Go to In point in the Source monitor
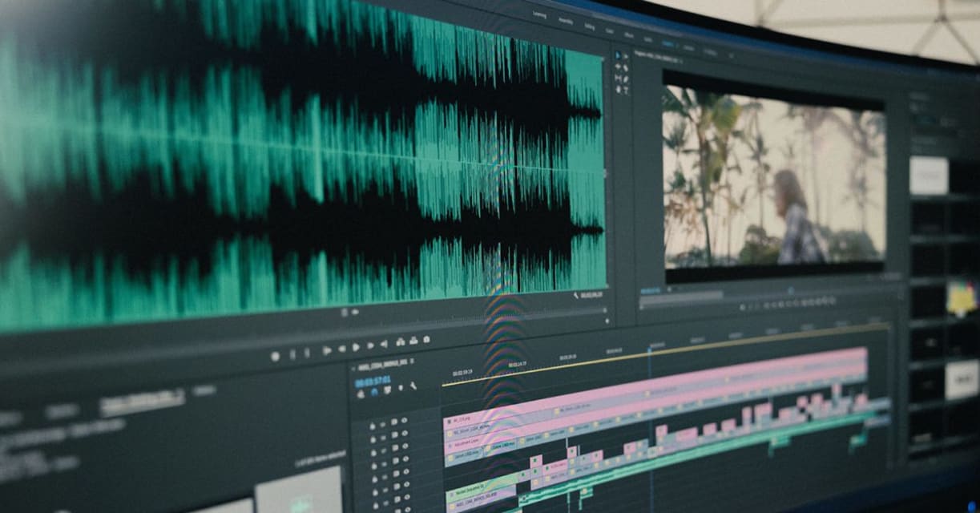Screen dimensions: 980x513 pos(327,350)
